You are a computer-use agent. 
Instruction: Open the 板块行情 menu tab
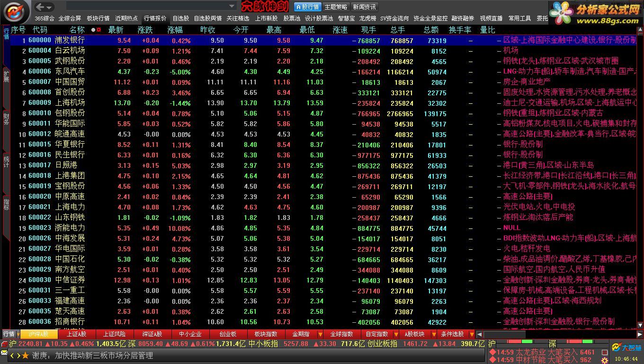pos(98,18)
